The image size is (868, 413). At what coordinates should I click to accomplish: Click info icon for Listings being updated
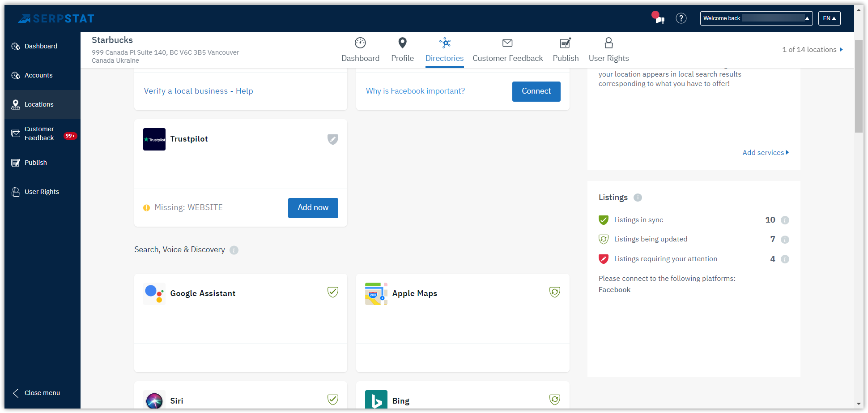(x=785, y=240)
